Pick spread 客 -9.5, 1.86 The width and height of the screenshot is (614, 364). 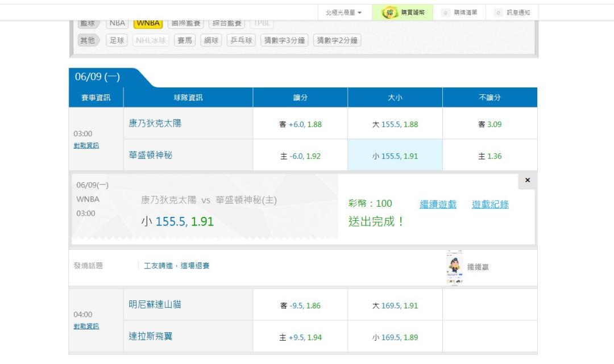(x=300, y=306)
